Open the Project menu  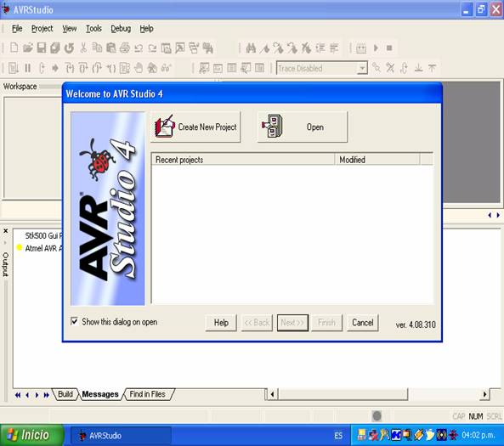[42, 29]
